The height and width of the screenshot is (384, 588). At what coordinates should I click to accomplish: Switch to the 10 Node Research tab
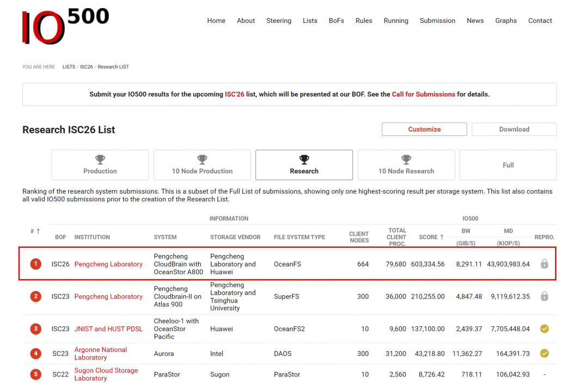tap(406, 165)
